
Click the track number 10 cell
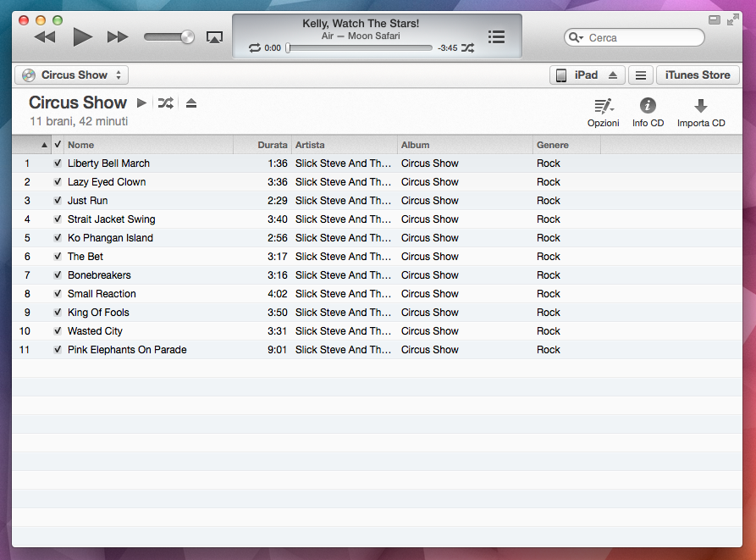25,331
